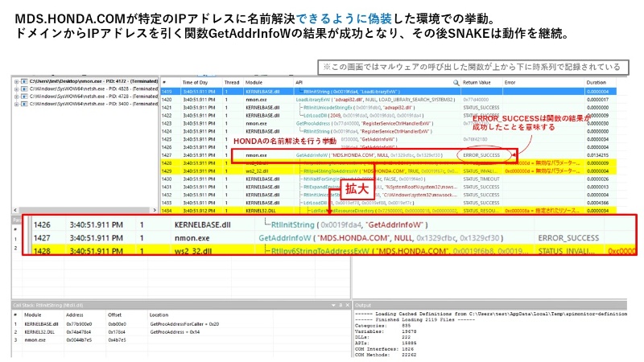Sort by Duration column header
The width and height of the screenshot is (644, 362).
(596, 83)
